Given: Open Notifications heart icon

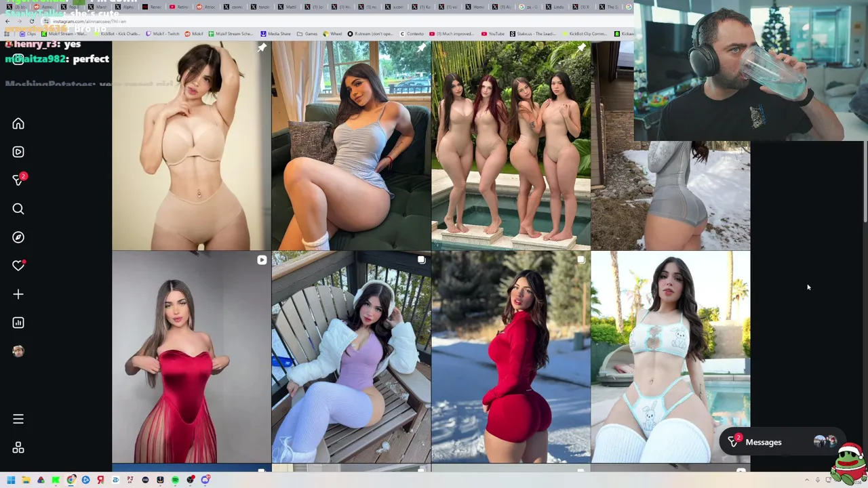Looking at the screenshot, I should tap(18, 266).
